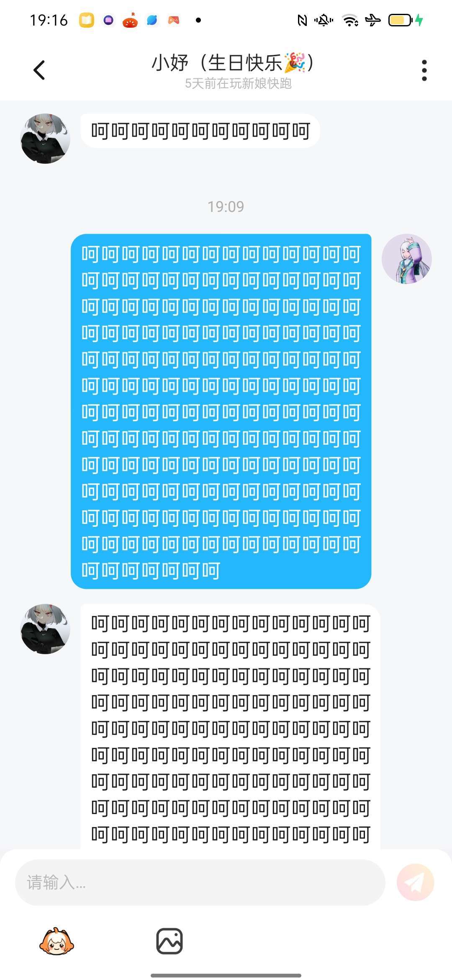Open the contact's avatar beside the top message
452x980 pixels.
click(45, 139)
